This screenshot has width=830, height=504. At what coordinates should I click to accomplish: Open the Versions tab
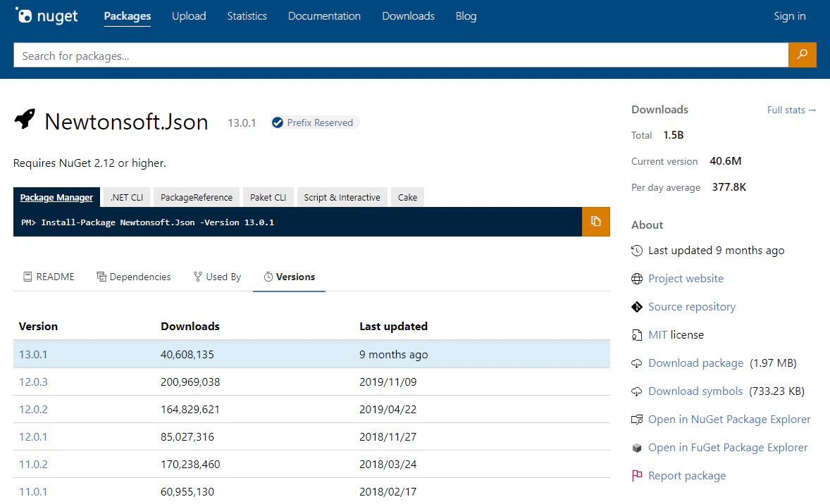coord(289,277)
